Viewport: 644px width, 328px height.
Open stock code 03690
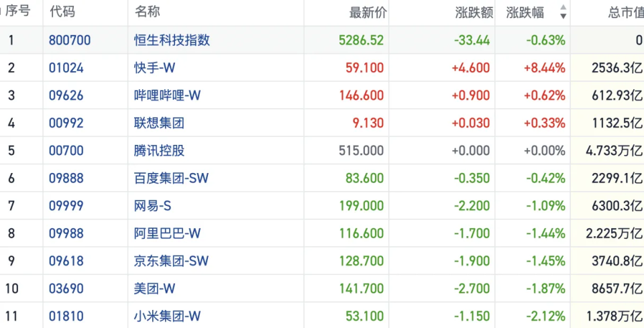point(66,288)
